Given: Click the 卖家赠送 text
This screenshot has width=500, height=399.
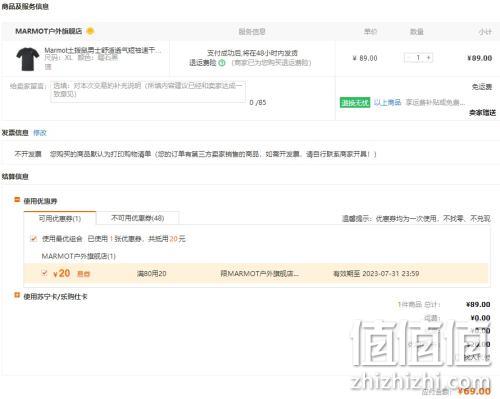Looking at the screenshot, I should click(482, 113).
